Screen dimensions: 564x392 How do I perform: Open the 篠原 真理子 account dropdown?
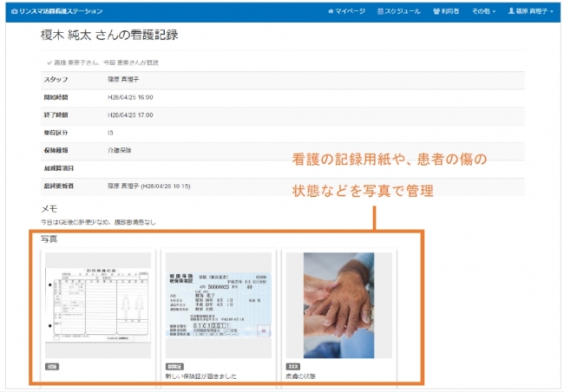coord(533,11)
